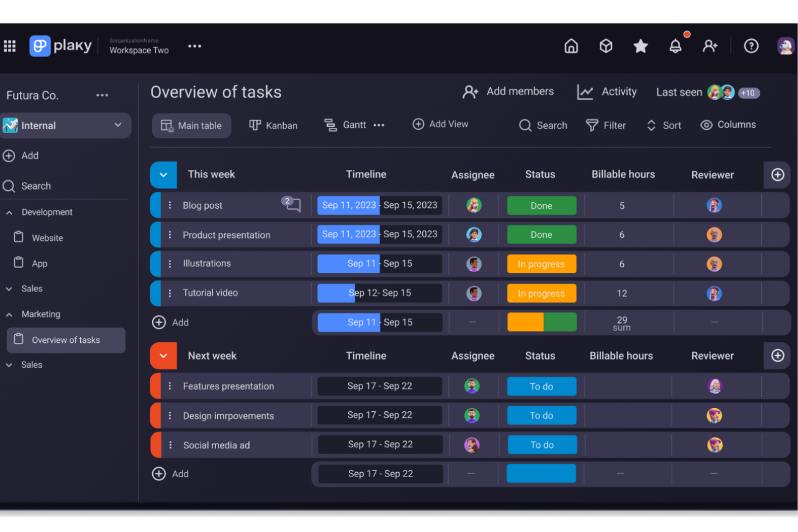798x532 pixels.
Task: Click the notifications bell icon
Action: coord(675,46)
